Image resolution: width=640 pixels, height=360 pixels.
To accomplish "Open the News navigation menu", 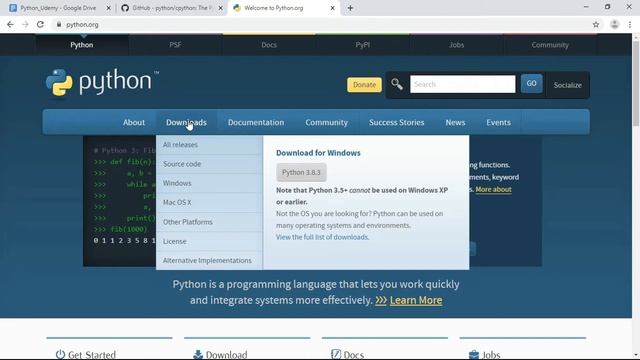I will 455,122.
